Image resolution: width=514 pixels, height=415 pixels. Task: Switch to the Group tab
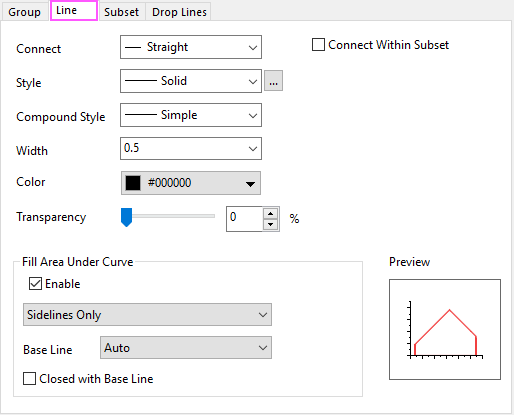click(24, 12)
